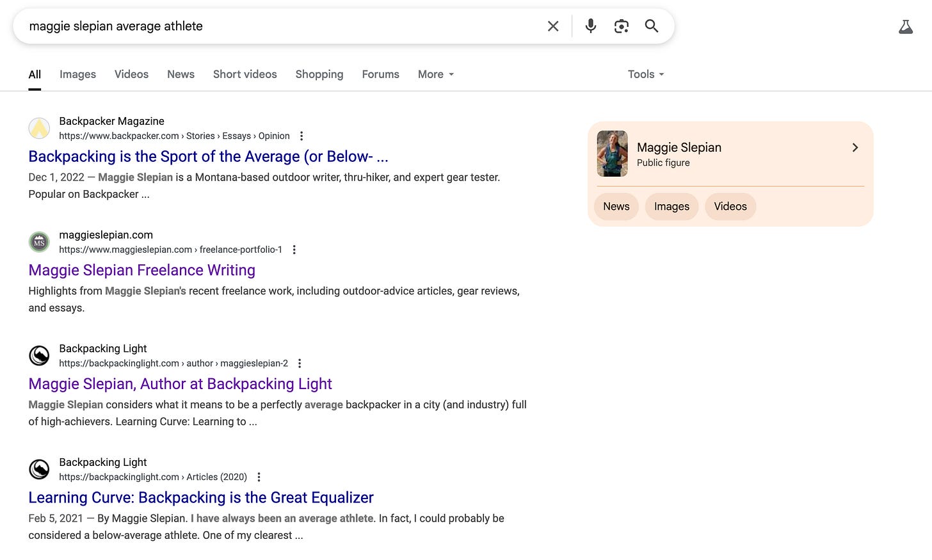Click the Images chip in the knowledge card
The height and width of the screenshot is (560, 932).
point(671,207)
